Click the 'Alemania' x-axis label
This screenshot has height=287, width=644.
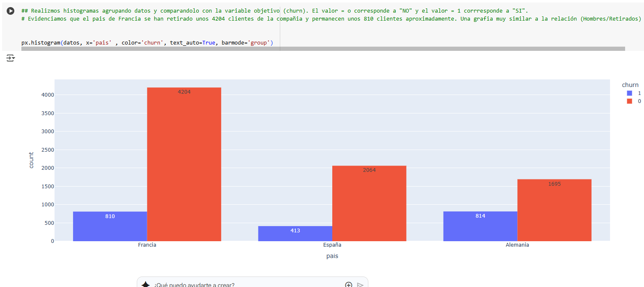point(517,245)
